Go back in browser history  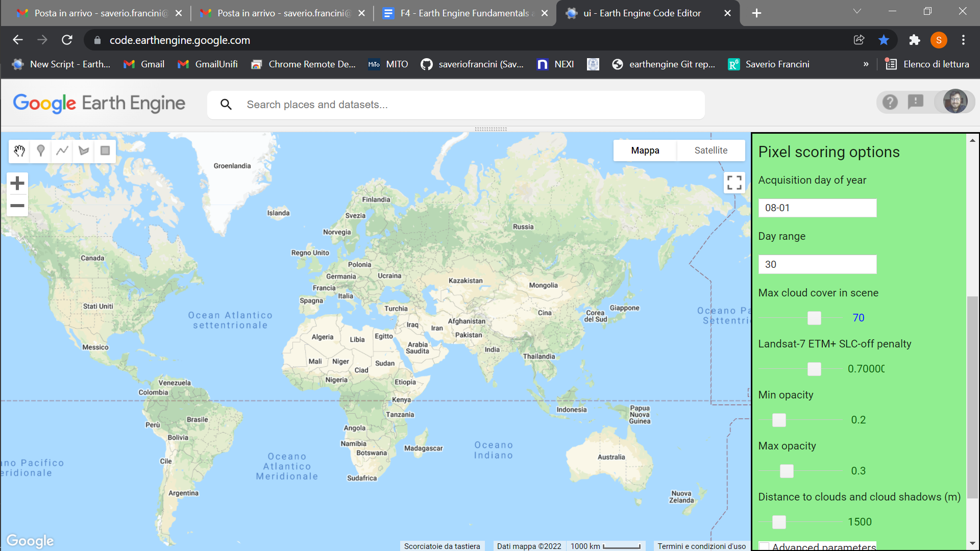click(18, 40)
